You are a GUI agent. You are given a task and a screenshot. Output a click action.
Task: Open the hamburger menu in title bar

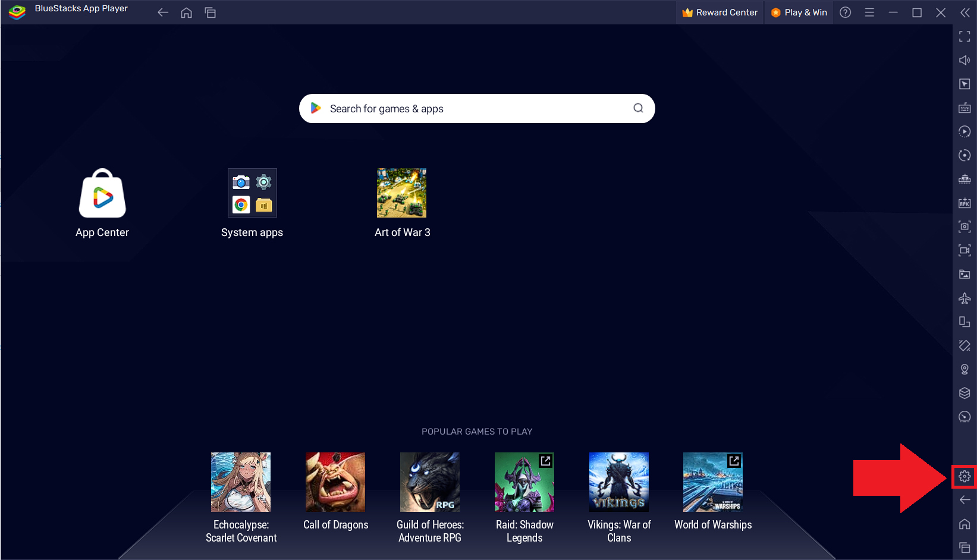(x=869, y=12)
